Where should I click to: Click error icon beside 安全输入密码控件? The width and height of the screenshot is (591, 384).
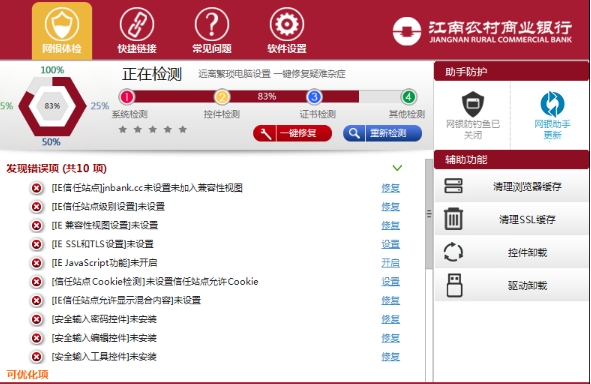click(37, 319)
